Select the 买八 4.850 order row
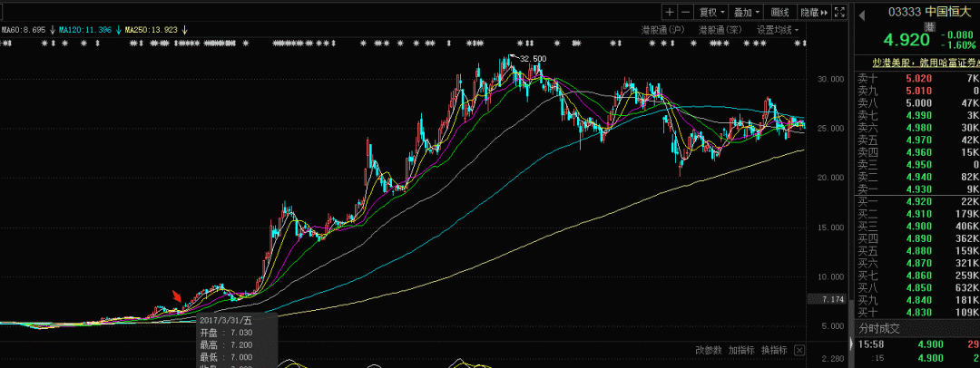980x368 pixels. 917,287
